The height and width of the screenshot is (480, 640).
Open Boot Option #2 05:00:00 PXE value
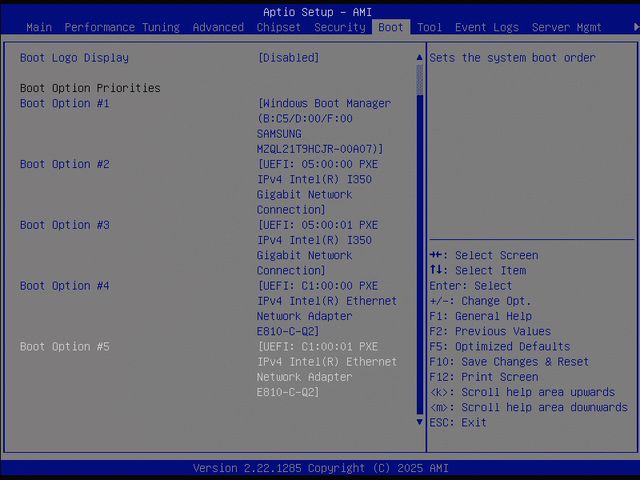pyautogui.click(x=318, y=187)
